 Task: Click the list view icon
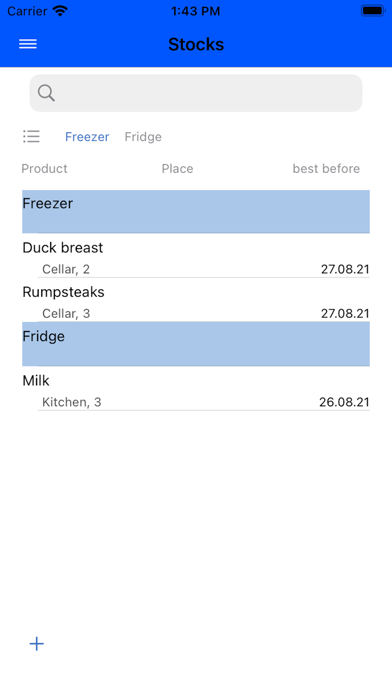coord(32,136)
